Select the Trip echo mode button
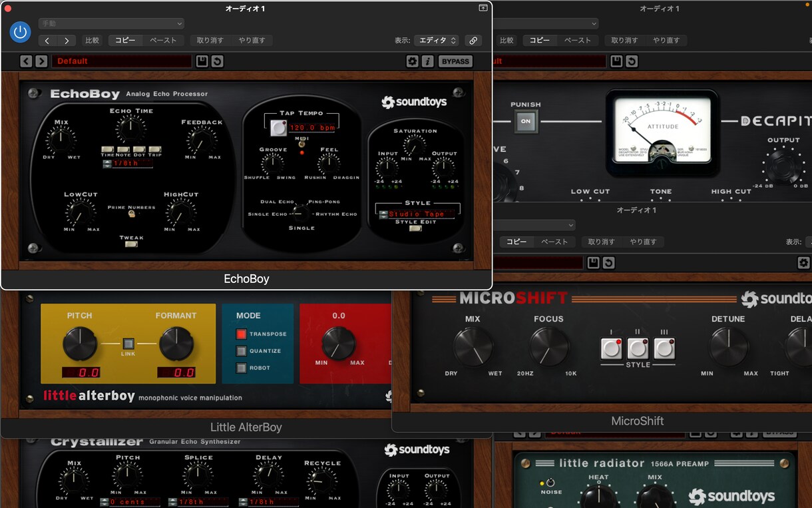 155,150
